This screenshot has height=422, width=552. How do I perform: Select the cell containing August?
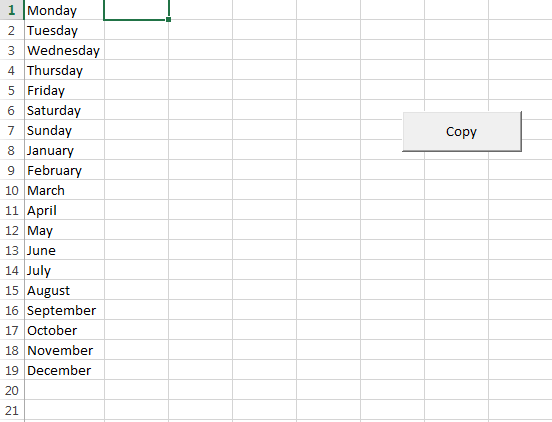[64, 290]
